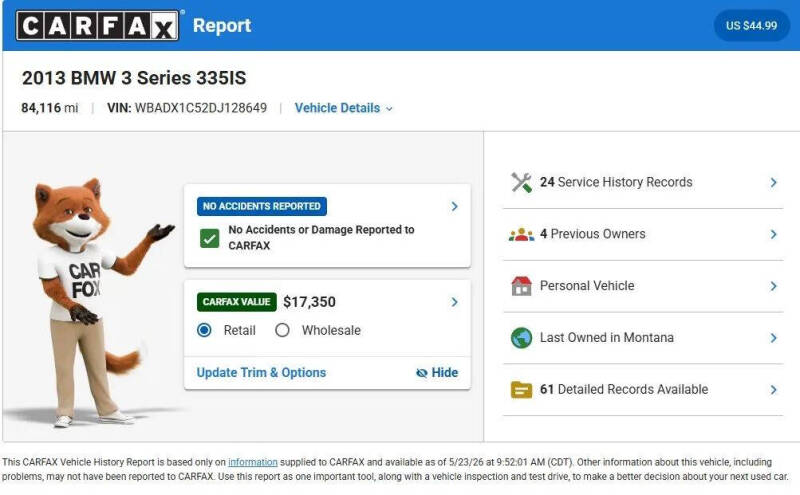Click the CARFAX logo
Viewport: 800px width, 495px height.
coord(97,26)
